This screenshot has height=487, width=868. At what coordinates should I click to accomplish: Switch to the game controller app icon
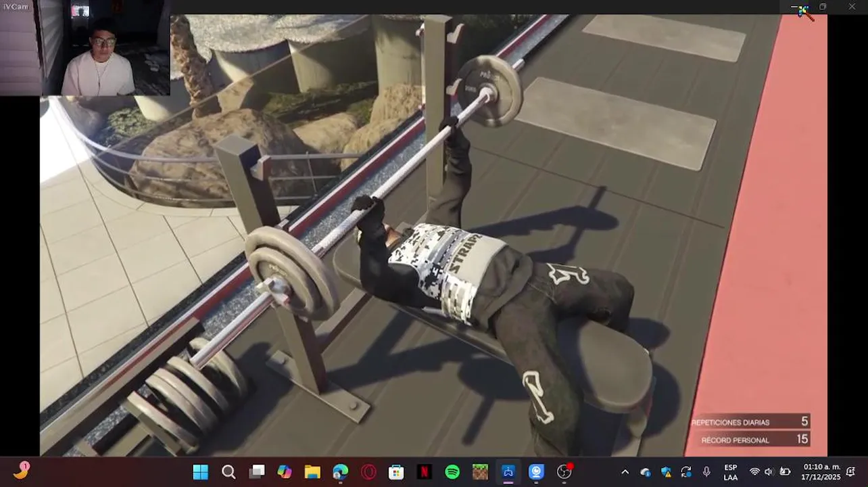click(508, 471)
